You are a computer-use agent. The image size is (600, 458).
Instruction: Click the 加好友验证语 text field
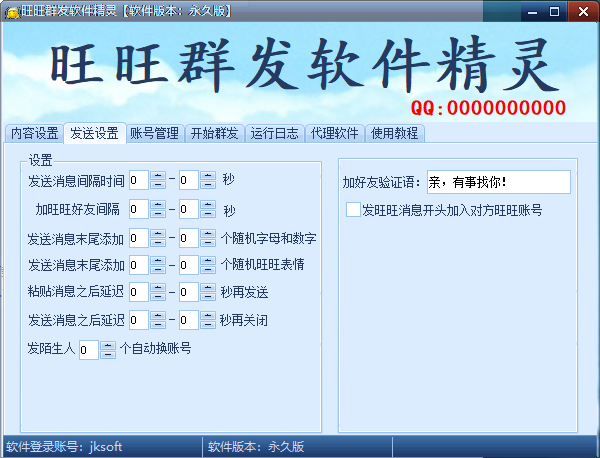click(497, 182)
